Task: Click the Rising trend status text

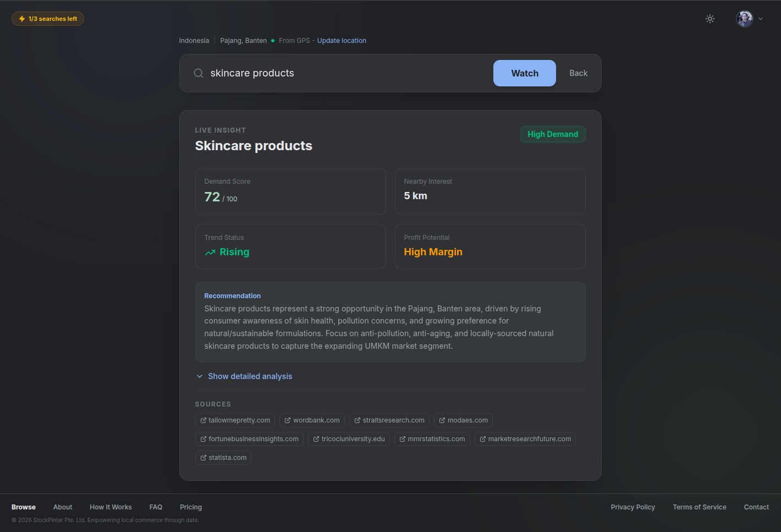Action: tap(234, 252)
